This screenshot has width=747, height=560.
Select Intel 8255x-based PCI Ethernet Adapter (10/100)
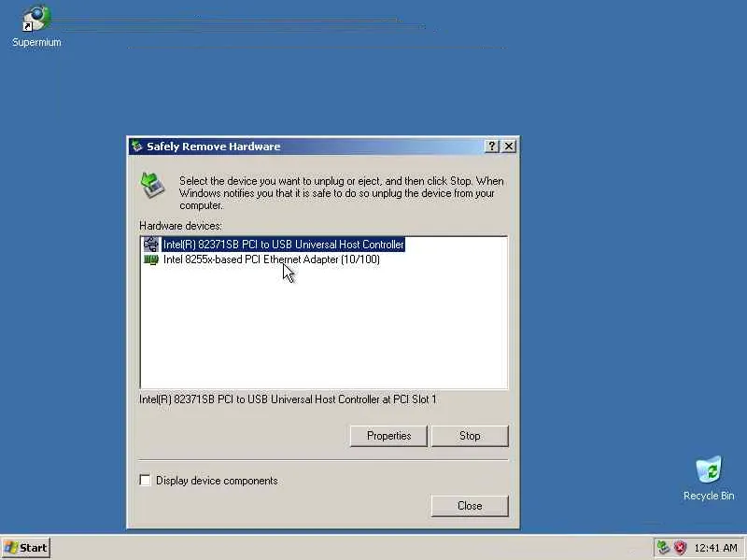click(x=272, y=259)
